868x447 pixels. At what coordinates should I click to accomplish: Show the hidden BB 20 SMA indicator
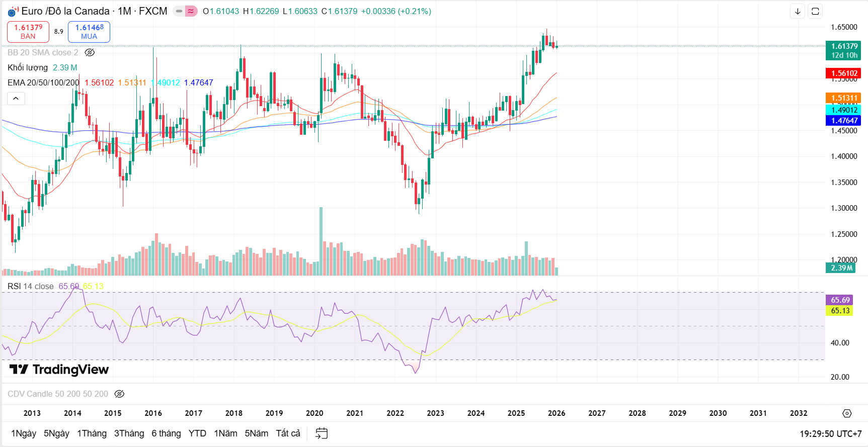point(90,52)
